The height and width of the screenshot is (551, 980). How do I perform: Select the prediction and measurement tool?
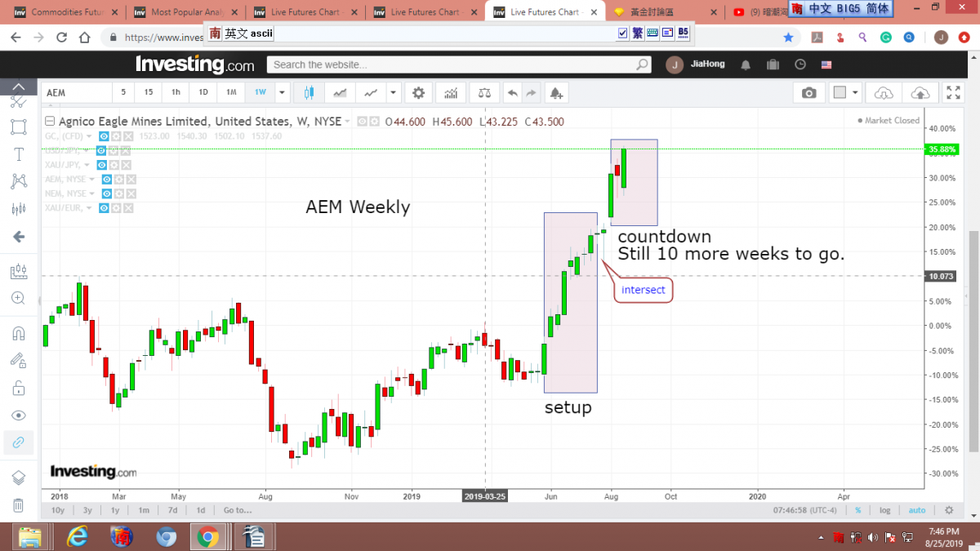[18, 209]
